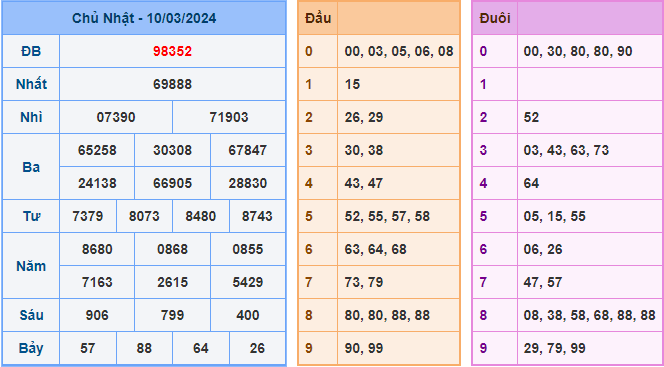
Task: Select Đầu row values 30, 38
Action: [364, 150]
